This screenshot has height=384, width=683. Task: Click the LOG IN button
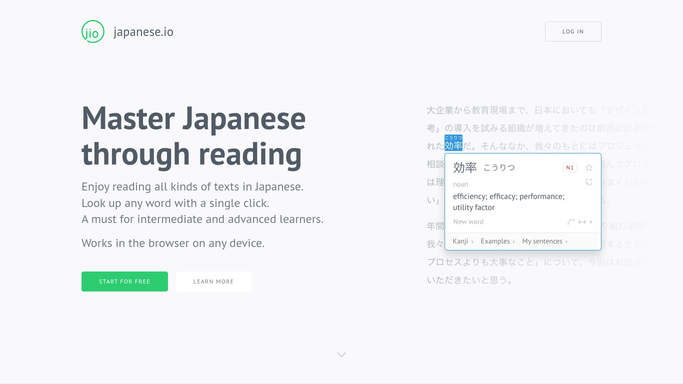click(x=573, y=31)
